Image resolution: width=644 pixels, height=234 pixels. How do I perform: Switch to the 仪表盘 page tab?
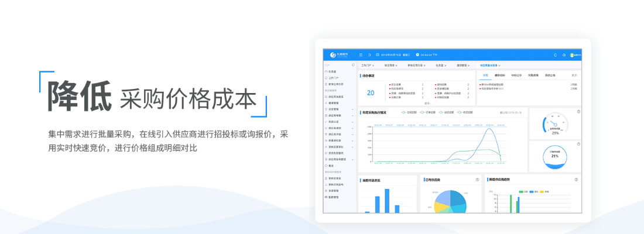click(x=440, y=66)
